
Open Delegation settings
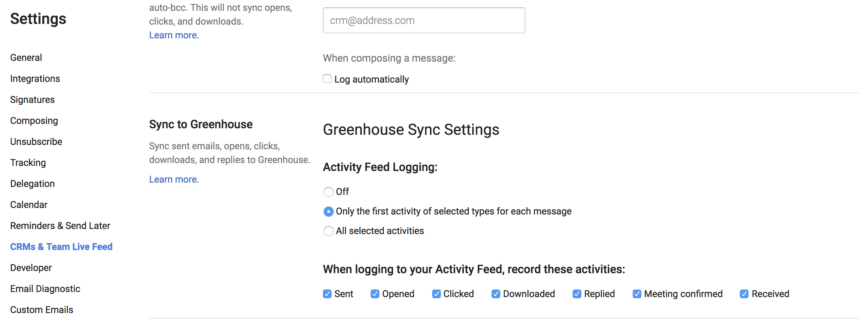pyautogui.click(x=32, y=184)
